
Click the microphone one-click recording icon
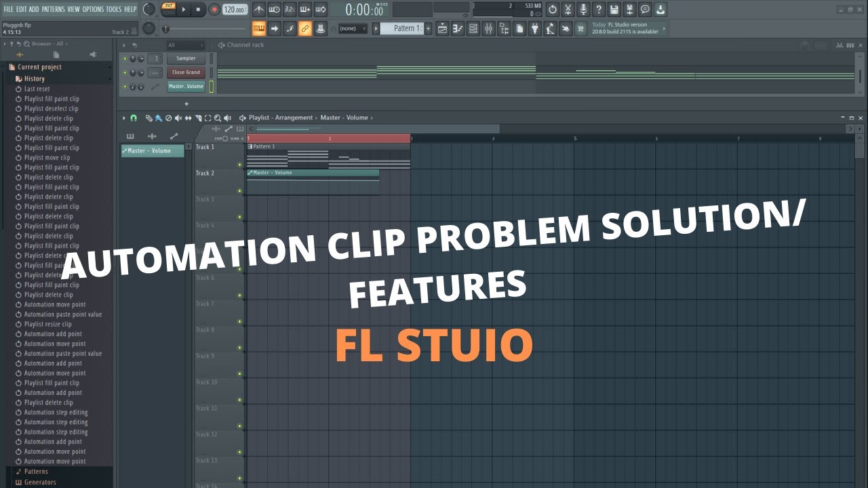pyautogui.click(x=583, y=9)
